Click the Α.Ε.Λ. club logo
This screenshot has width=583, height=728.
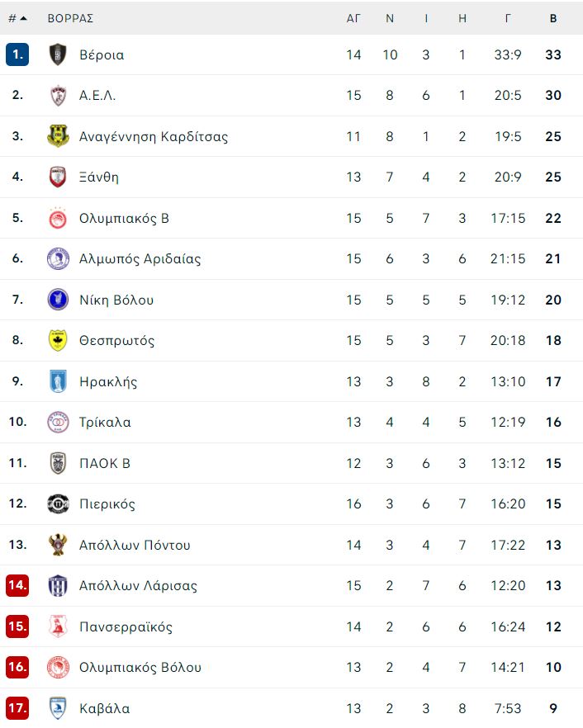tap(58, 95)
